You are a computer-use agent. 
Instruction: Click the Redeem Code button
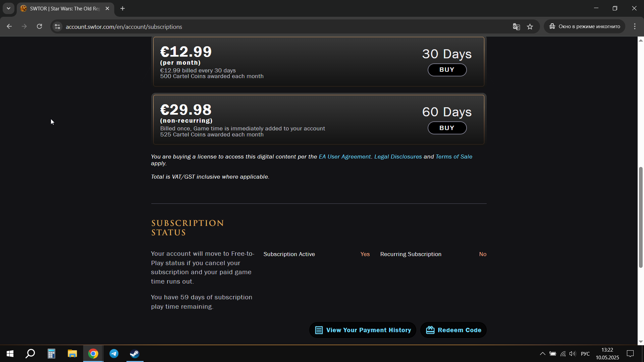(x=453, y=330)
